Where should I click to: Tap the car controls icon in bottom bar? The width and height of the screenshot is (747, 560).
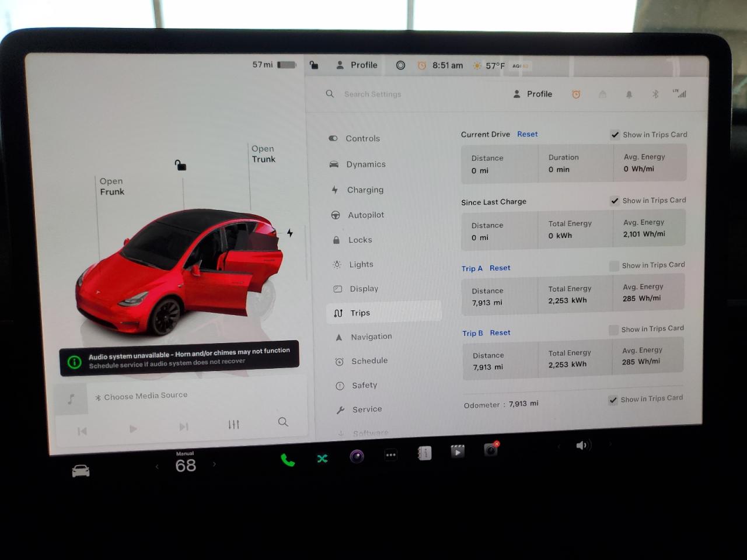(81, 471)
